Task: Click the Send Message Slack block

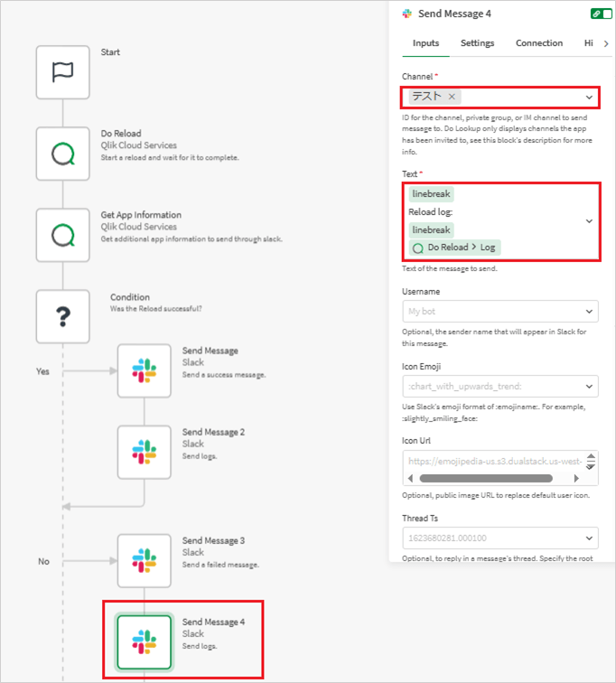Action: 144,370
